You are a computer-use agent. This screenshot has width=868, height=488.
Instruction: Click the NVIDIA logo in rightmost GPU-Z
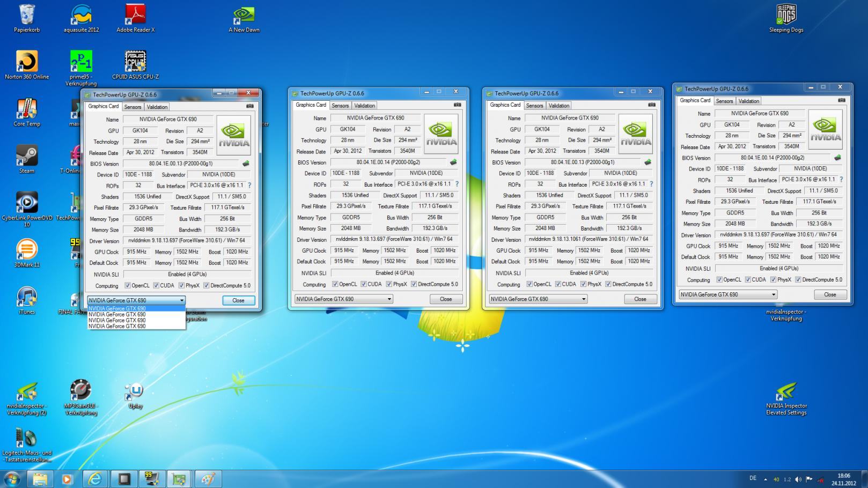[825, 129]
